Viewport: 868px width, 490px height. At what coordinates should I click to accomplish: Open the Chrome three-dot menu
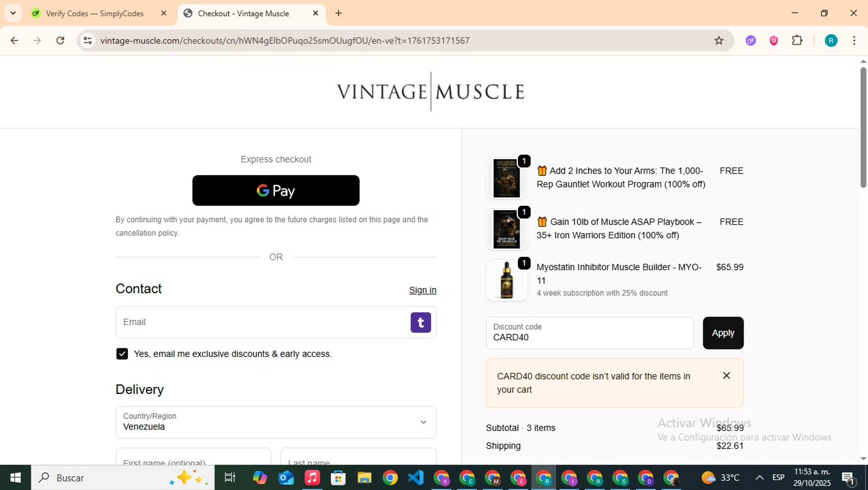[854, 40]
